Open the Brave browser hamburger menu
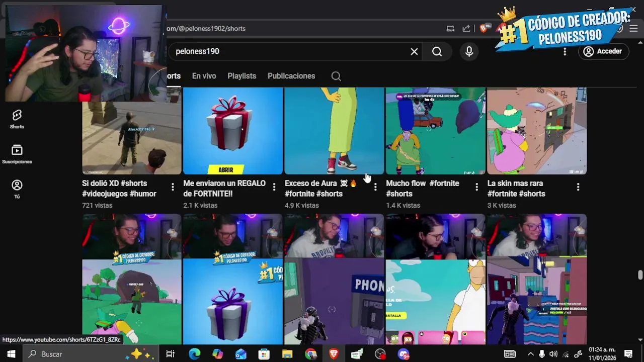The width and height of the screenshot is (644, 362). point(633,29)
